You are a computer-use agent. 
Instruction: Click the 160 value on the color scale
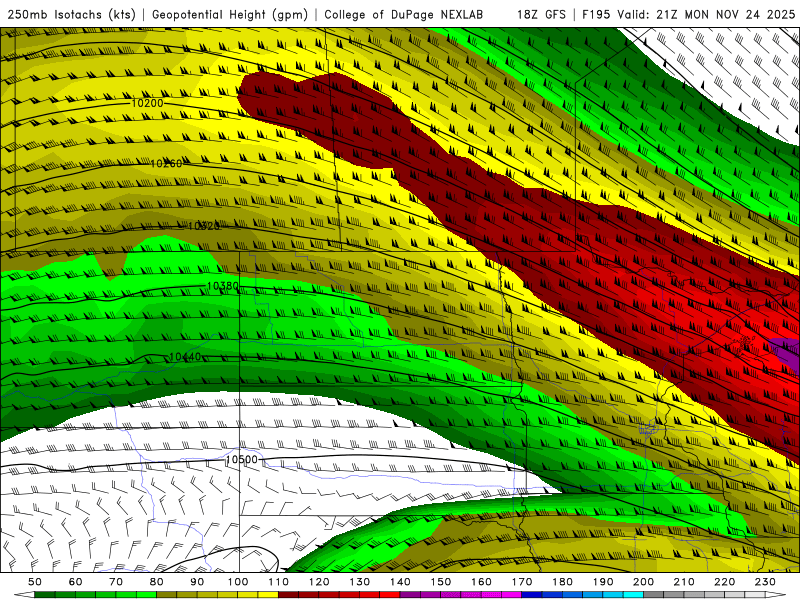tap(481, 582)
